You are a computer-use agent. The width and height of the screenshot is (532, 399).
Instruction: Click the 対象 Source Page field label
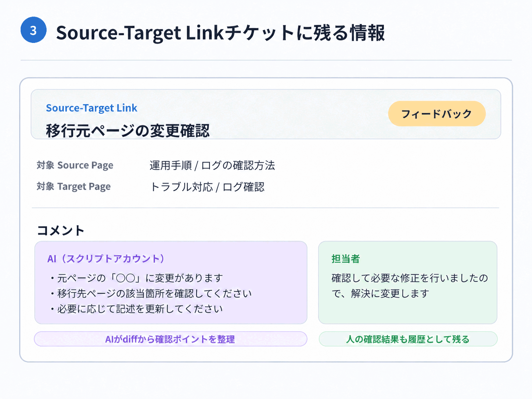[75, 165]
